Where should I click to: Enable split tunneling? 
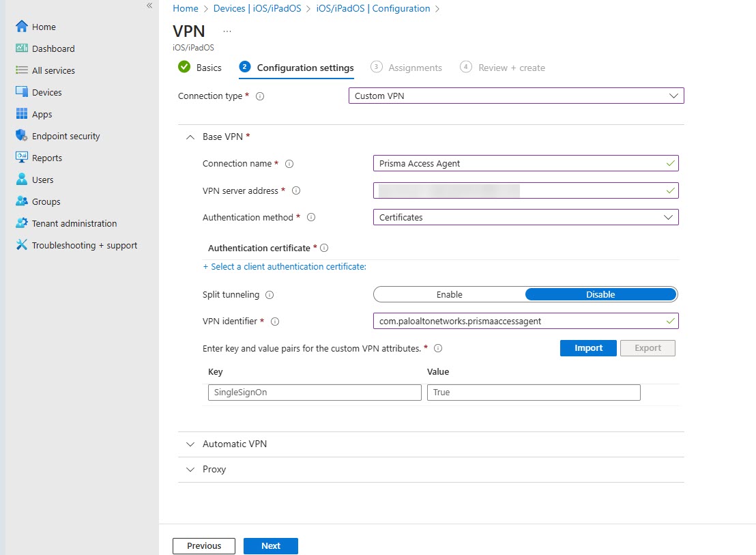449,295
